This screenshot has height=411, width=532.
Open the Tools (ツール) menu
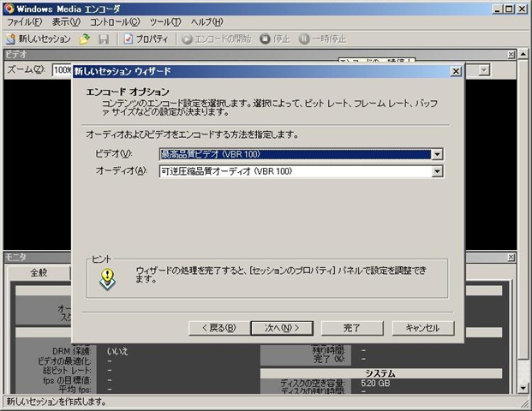pos(165,22)
